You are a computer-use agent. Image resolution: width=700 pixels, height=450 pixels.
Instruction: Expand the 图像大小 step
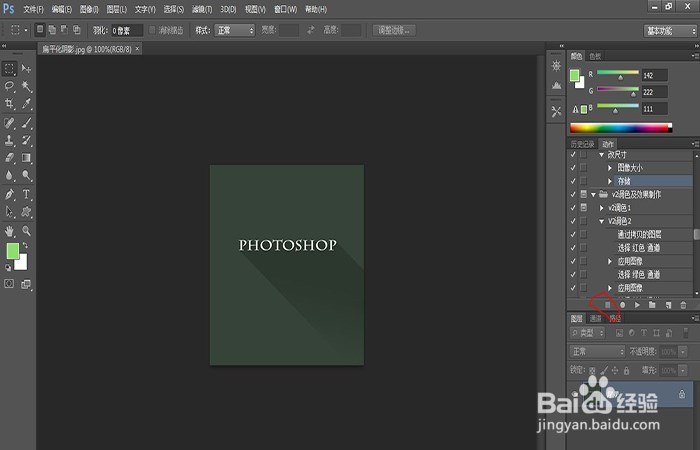coord(610,168)
